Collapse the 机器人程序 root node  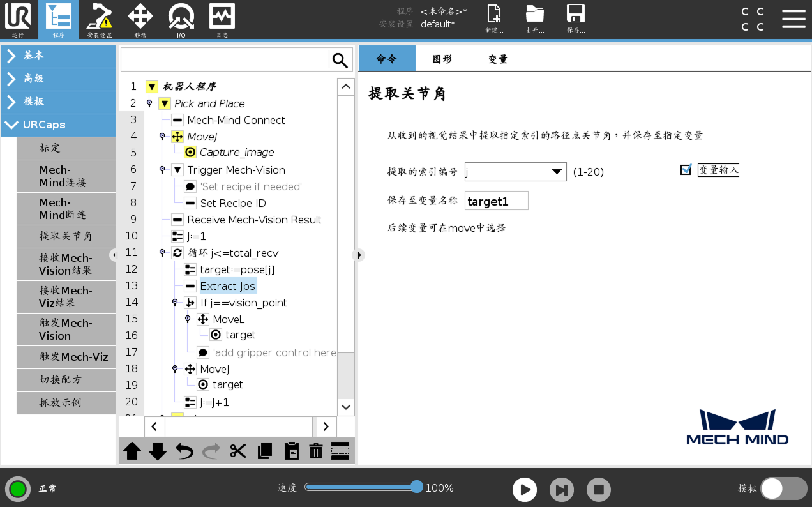(151, 87)
